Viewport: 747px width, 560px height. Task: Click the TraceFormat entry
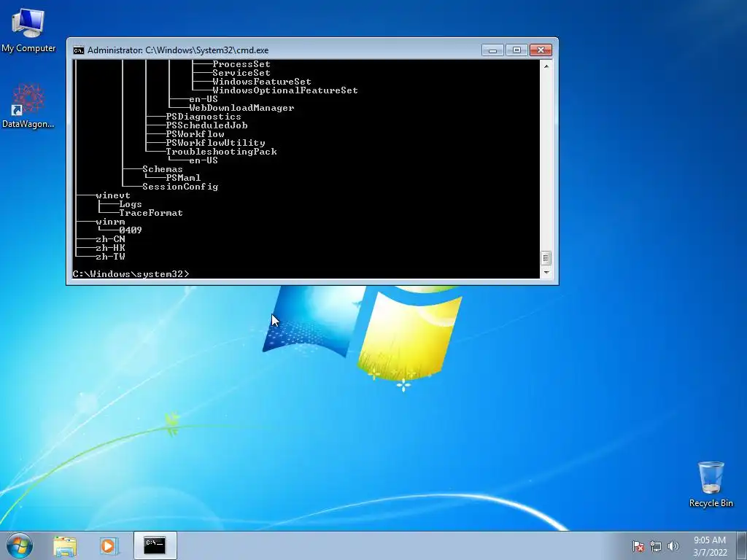tap(150, 213)
